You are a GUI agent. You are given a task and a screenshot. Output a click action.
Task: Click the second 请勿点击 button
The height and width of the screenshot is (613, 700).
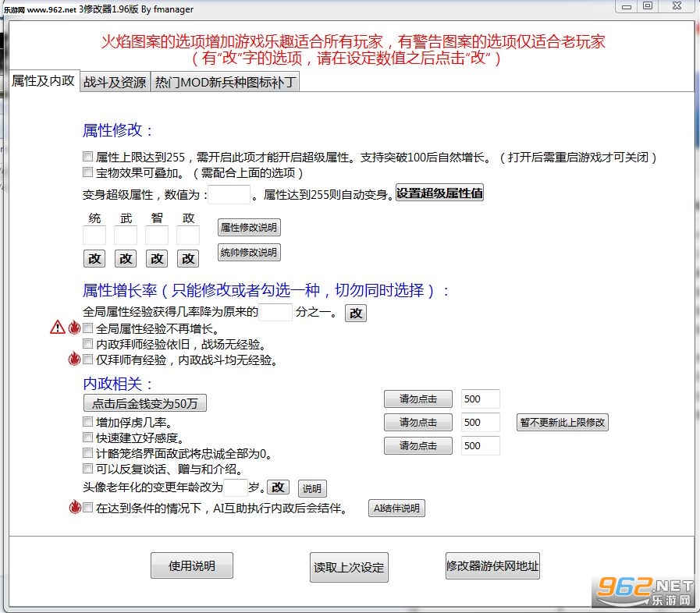[418, 422]
